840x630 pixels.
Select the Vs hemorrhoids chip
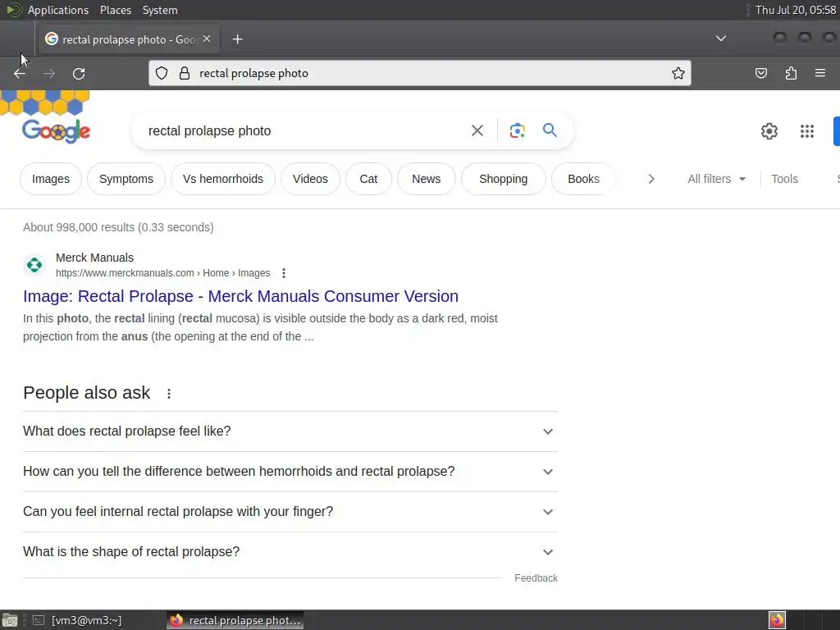[223, 179]
